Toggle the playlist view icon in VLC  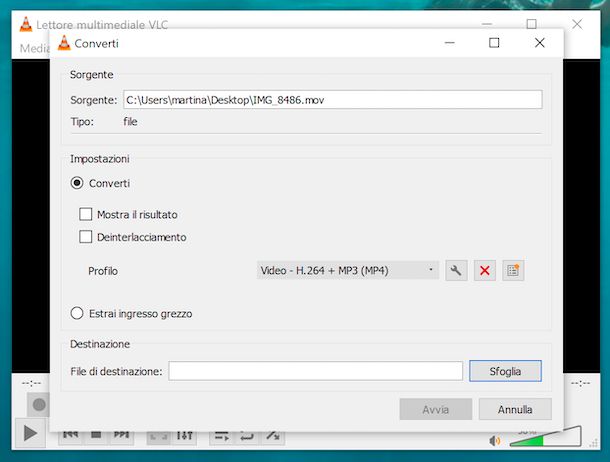pos(222,436)
